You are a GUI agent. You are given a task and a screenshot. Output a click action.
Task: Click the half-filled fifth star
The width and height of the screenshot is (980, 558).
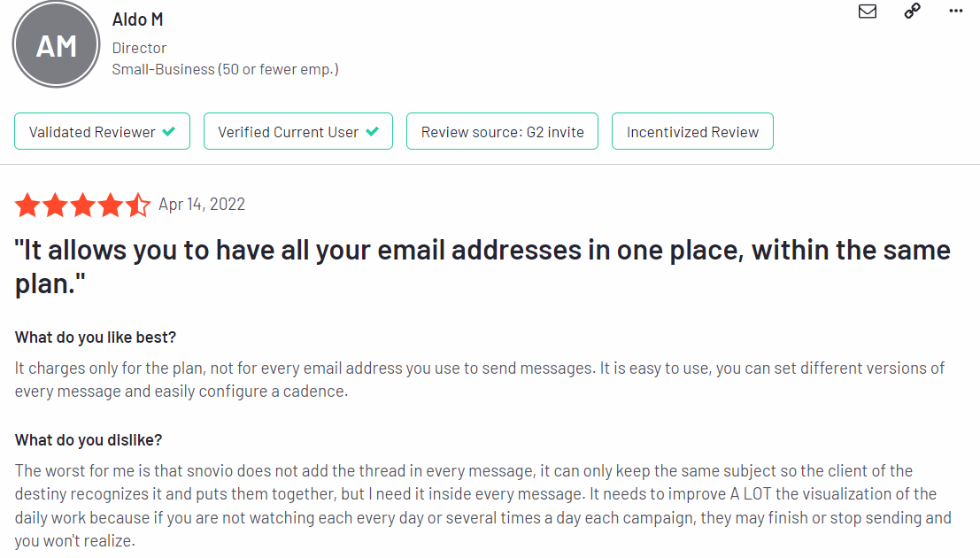pos(137,205)
